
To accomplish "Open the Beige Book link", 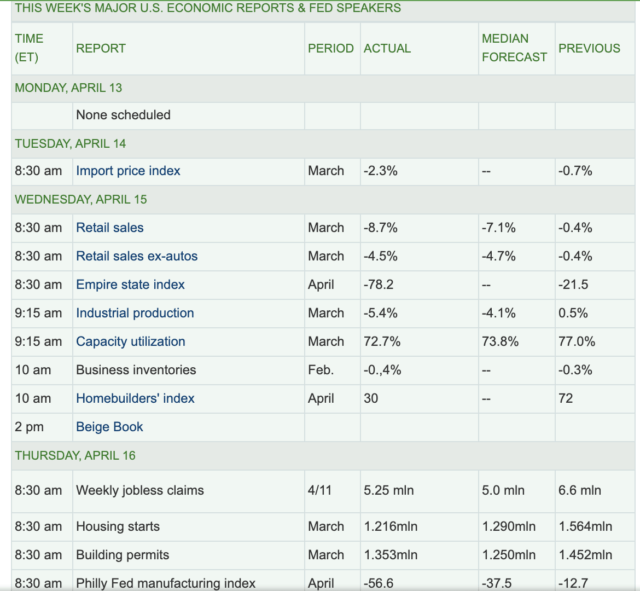I will tap(109, 427).
